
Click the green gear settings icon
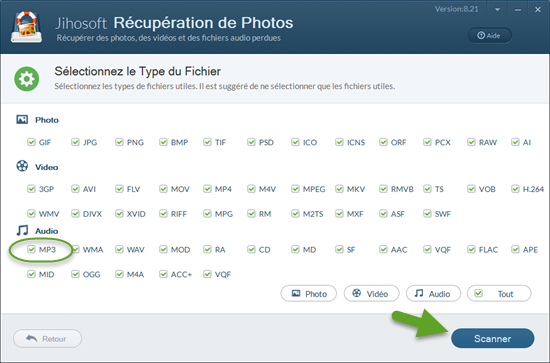[27, 79]
